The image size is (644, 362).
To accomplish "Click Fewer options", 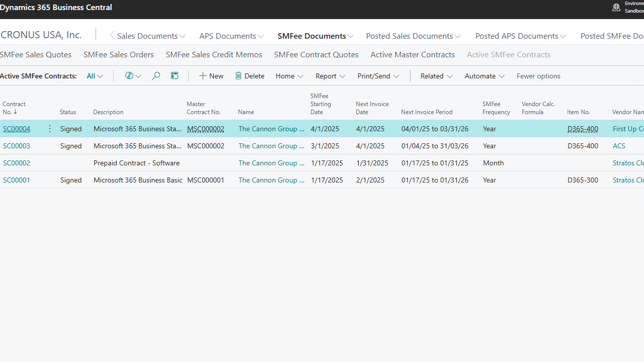I will pos(538,75).
